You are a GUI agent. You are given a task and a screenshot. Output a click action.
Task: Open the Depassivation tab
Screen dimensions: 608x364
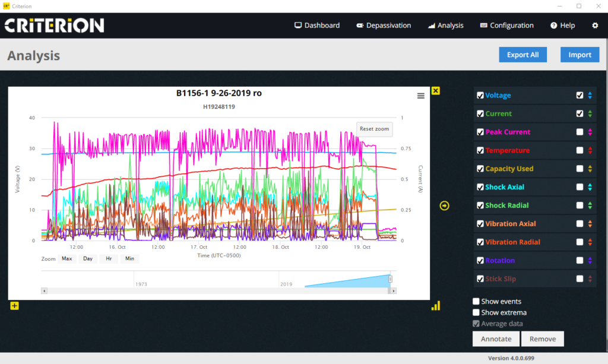(384, 26)
